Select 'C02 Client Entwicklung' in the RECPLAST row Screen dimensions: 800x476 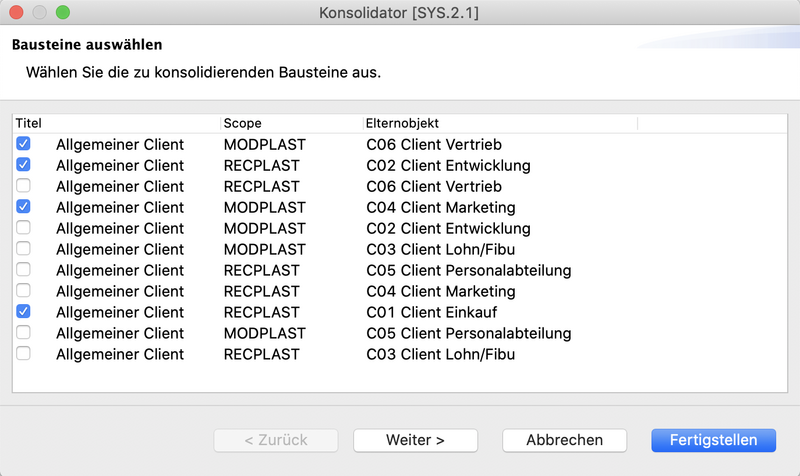click(x=448, y=165)
